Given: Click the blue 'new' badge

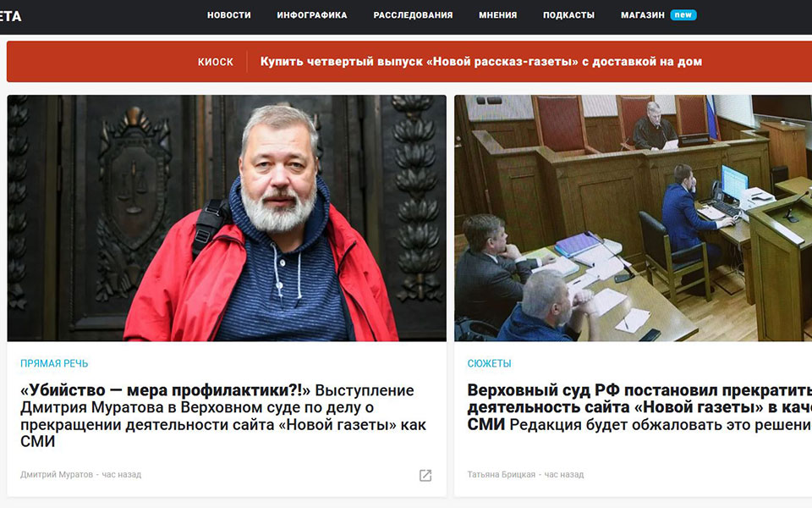Looking at the screenshot, I should (x=683, y=15).
